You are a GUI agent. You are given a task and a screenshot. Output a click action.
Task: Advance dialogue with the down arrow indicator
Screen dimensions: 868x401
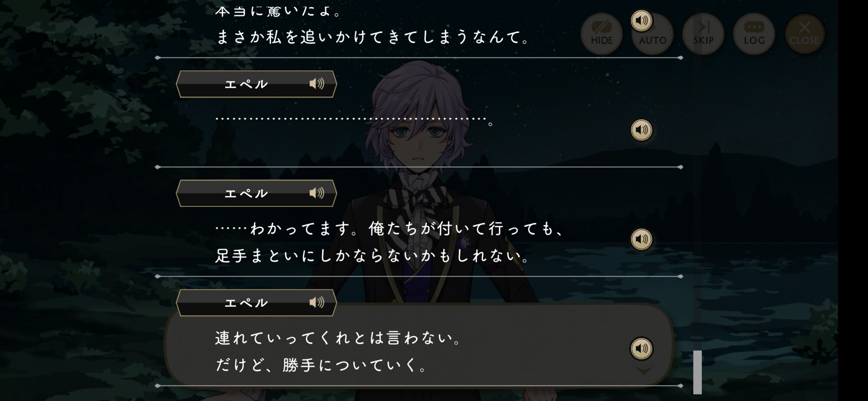(x=644, y=371)
